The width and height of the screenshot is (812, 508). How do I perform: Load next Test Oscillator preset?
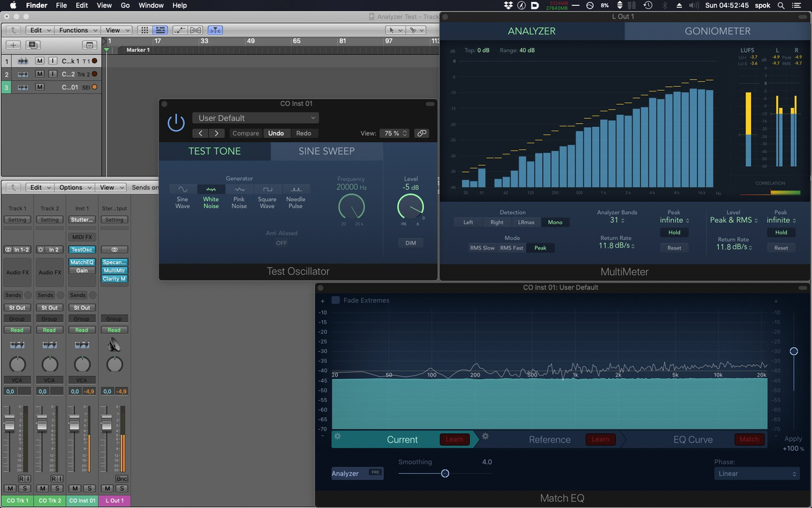[x=217, y=133]
